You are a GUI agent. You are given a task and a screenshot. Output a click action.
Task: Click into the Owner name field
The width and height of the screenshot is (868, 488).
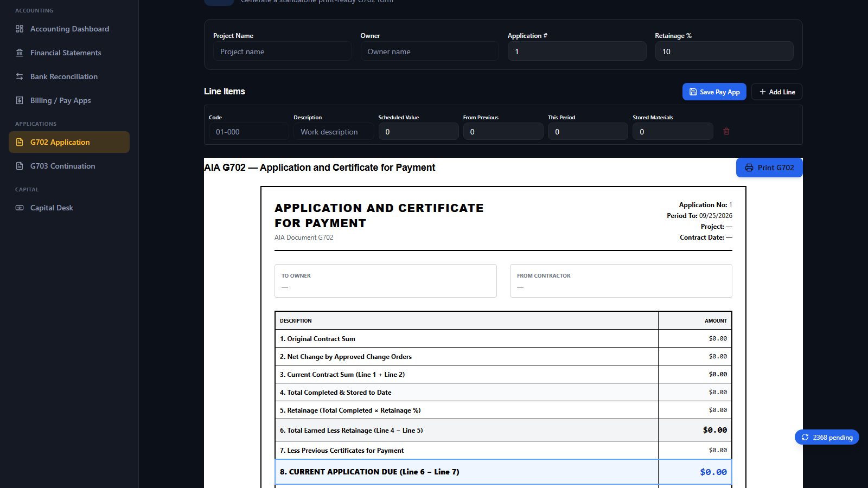click(430, 52)
